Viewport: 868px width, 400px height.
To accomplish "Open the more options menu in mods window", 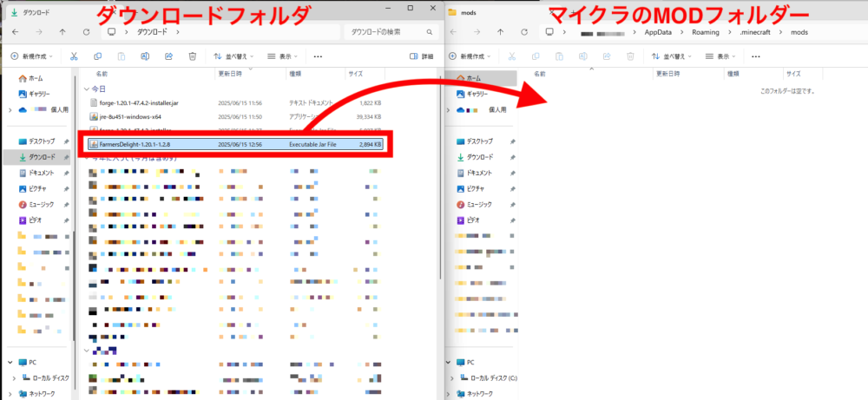I will click(756, 56).
